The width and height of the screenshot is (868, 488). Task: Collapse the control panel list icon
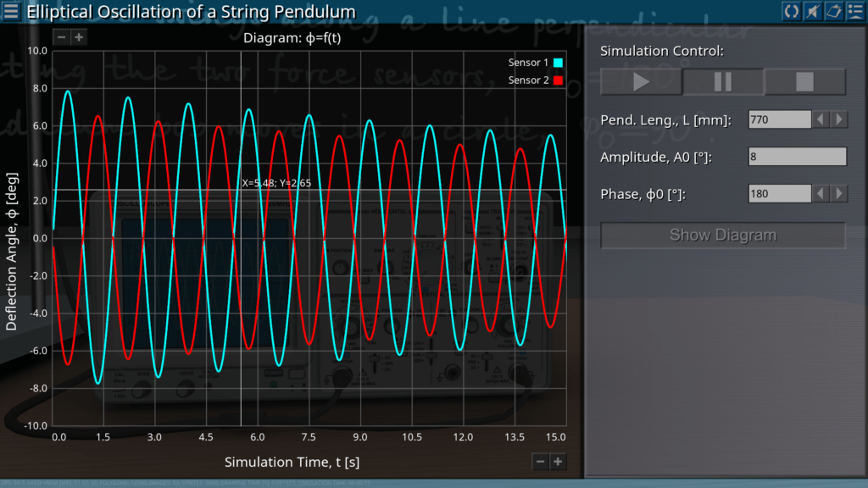[x=854, y=11]
